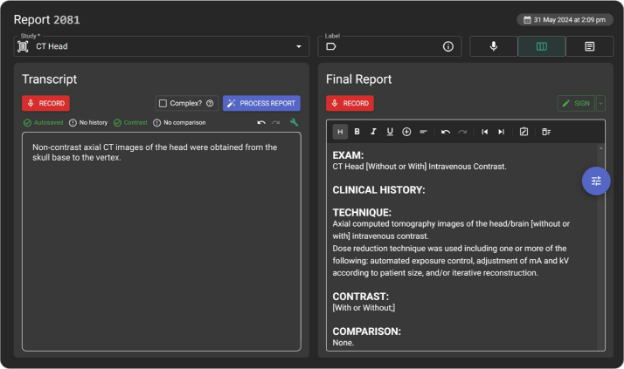624x369 pixels.
Task: Click the COMPARISON: heading
Action: tap(367, 331)
